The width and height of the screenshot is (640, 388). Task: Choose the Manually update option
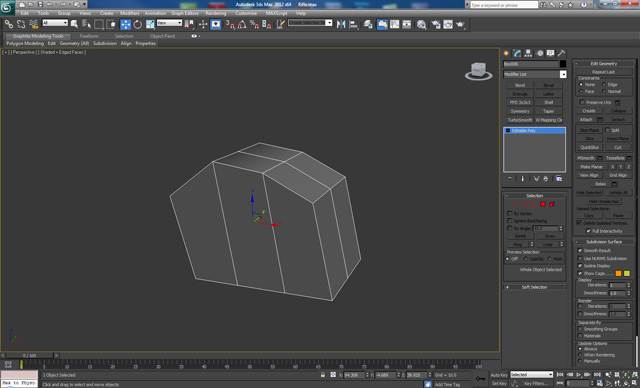(x=580, y=361)
